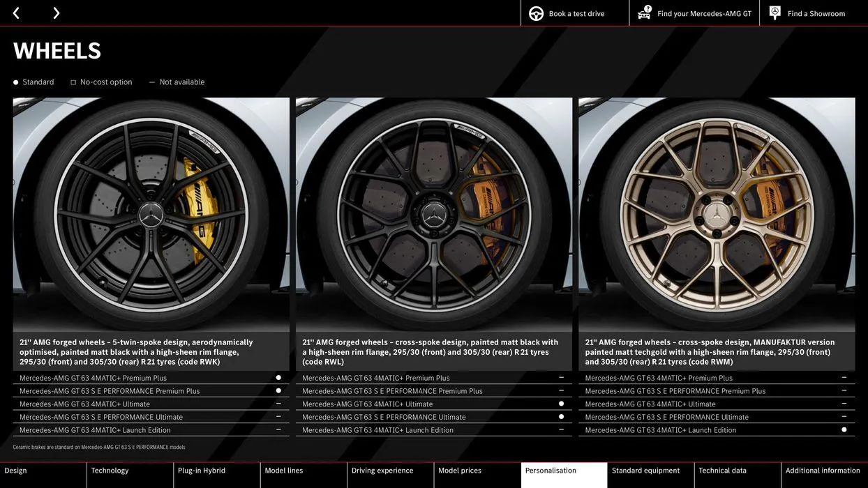The width and height of the screenshot is (868, 488).
Task: Click the steering wheel test drive icon
Action: (x=536, y=13)
